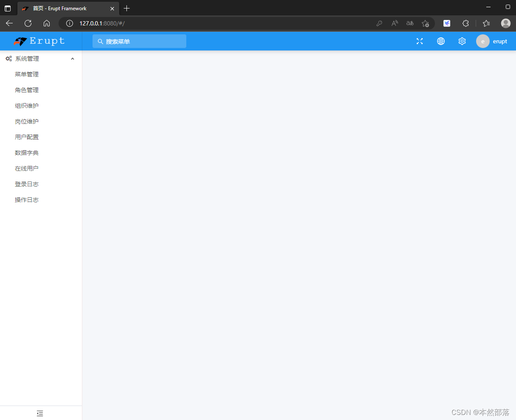Open saved password key icon
This screenshot has height=420, width=516.
click(x=379, y=23)
